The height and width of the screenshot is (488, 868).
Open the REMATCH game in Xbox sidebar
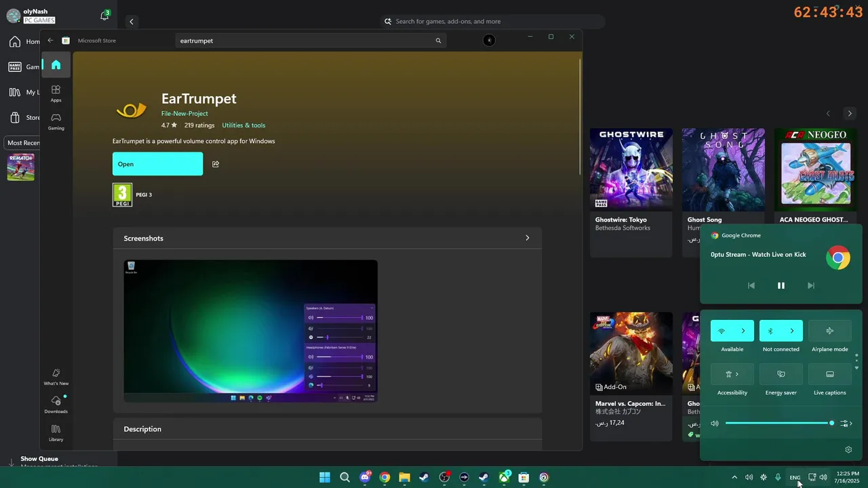coord(20,167)
